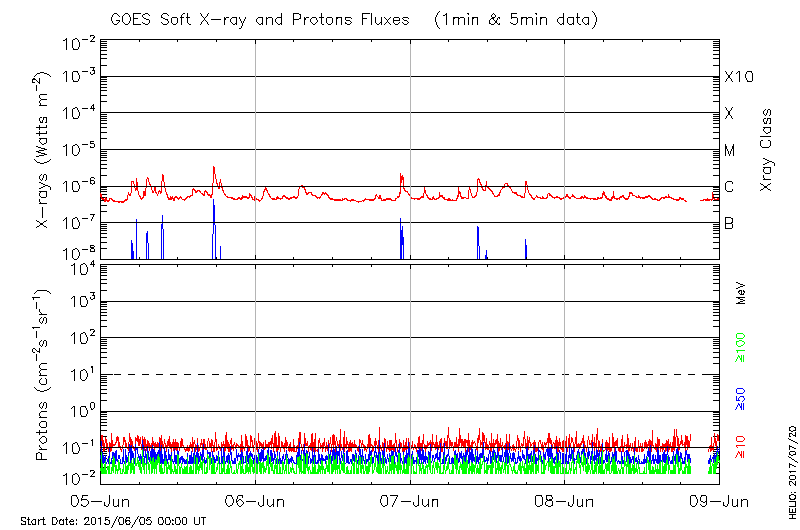Viewport: 800px width, 530px height.
Task: Click the MeV unit label
Action: click(x=741, y=294)
